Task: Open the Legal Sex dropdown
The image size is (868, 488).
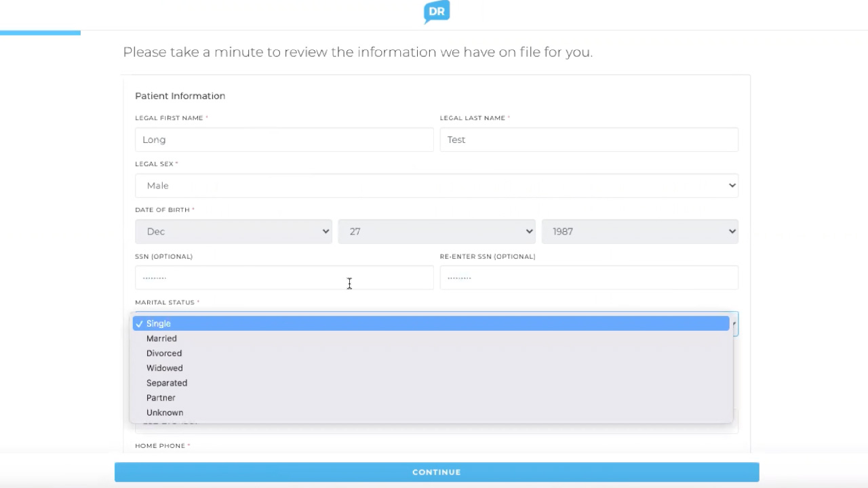Action: pos(436,186)
